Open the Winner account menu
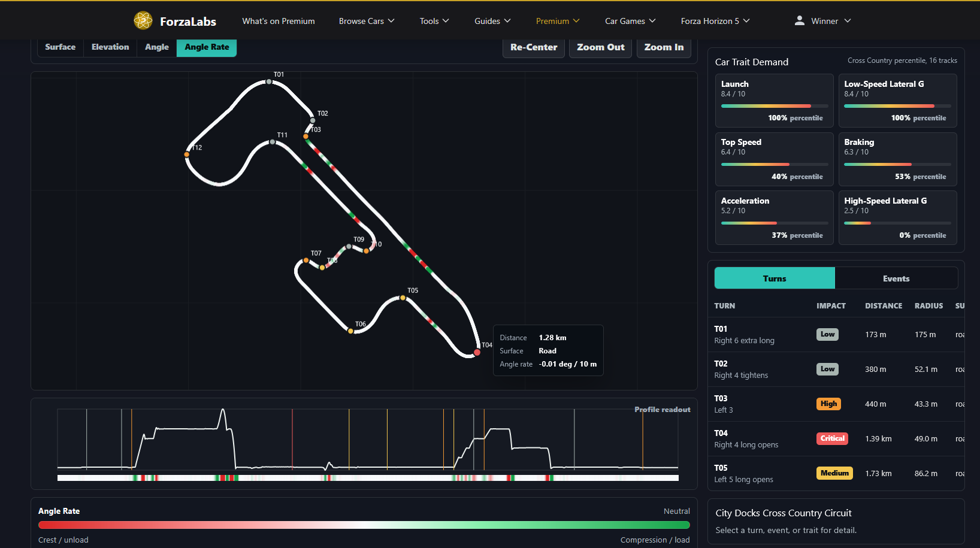Screen dimensions: 980x548 tap(822, 21)
